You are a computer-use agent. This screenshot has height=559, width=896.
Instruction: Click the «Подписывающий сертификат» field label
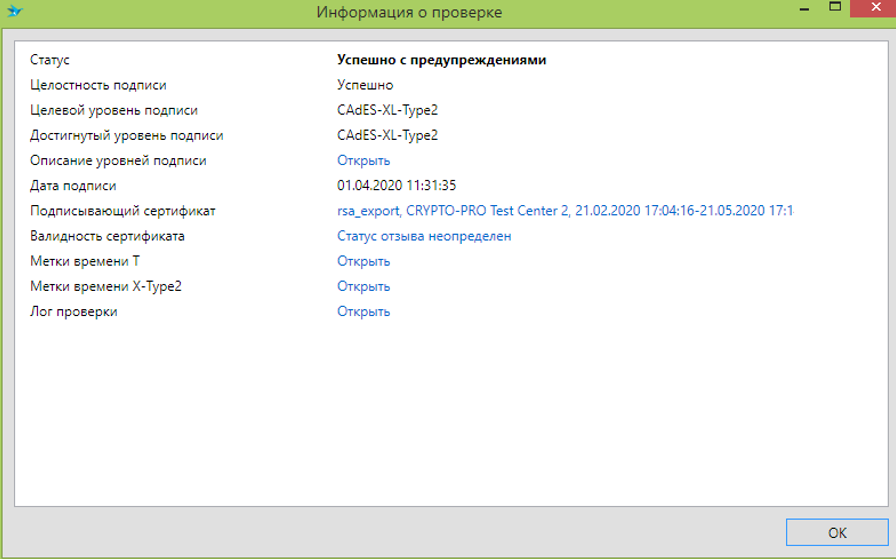[x=123, y=211]
